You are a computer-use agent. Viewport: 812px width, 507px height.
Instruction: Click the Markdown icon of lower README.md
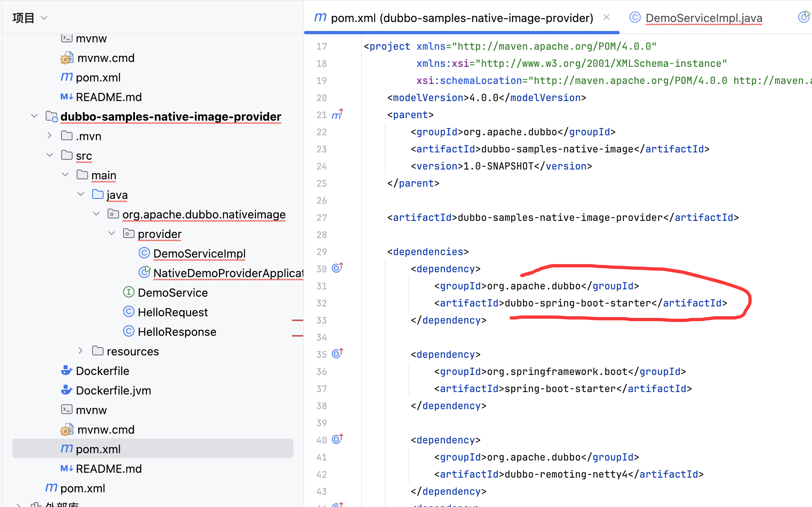click(x=67, y=468)
